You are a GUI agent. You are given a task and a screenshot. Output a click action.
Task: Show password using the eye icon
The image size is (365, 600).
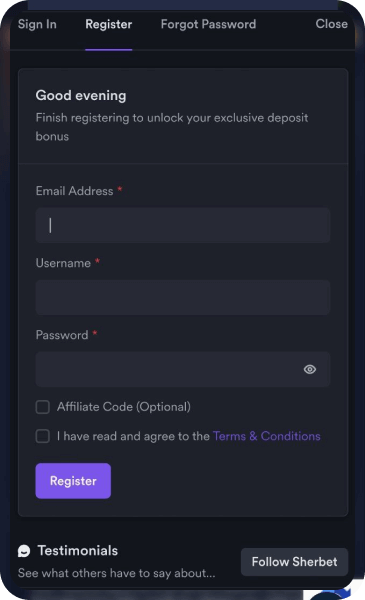[x=310, y=369]
